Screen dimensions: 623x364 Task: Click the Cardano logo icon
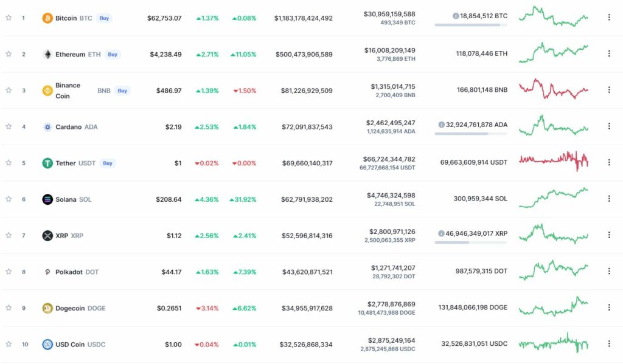click(x=47, y=127)
